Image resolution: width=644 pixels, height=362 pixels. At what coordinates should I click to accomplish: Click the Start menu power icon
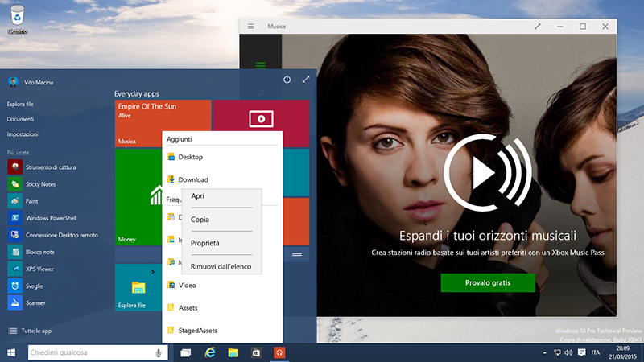tap(287, 79)
